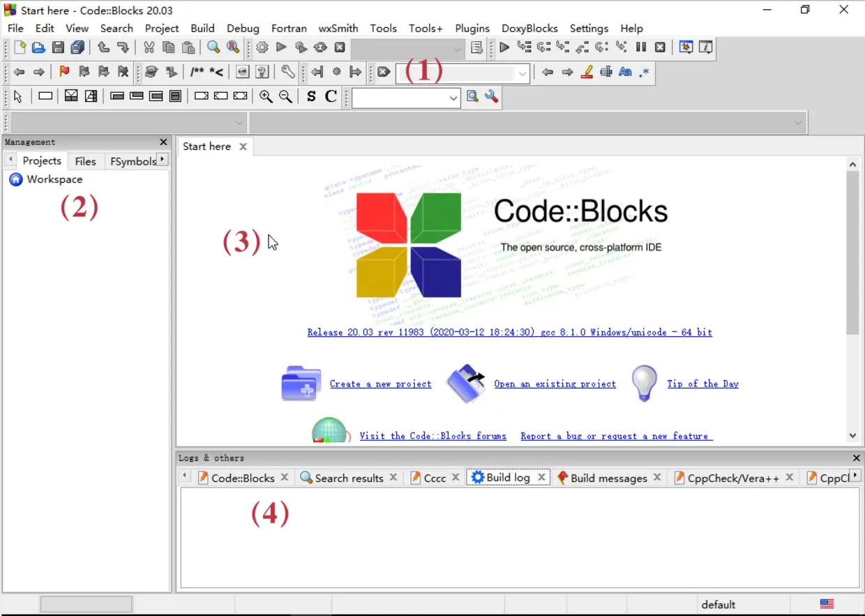Click the Release 20.03 rev 11983 version link
The width and height of the screenshot is (865, 616).
click(510, 332)
